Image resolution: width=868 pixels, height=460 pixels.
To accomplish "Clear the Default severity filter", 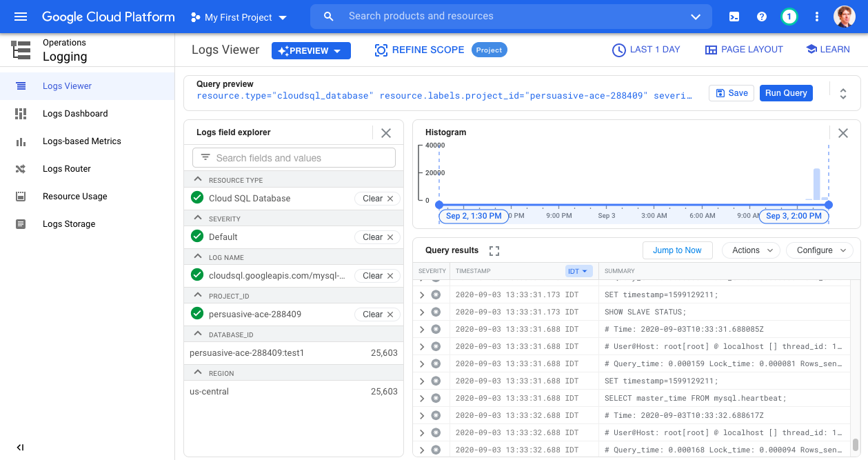I will click(x=378, y=237).
